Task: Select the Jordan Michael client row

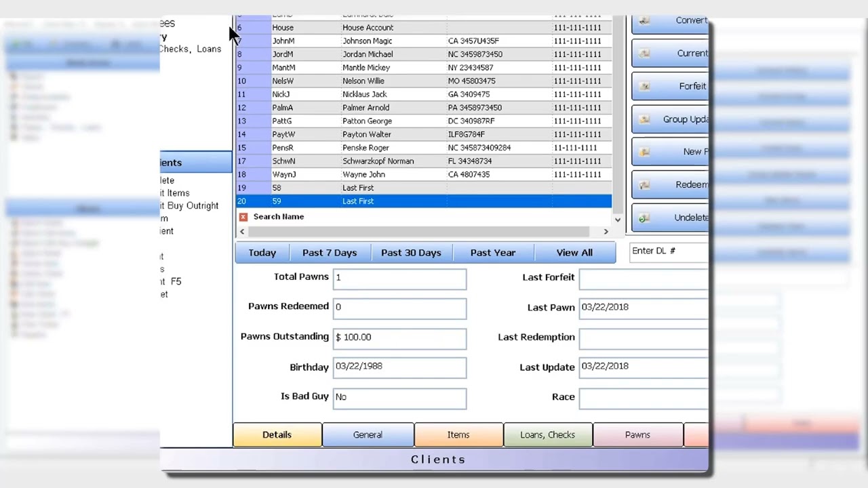Action: pos(424,54)
